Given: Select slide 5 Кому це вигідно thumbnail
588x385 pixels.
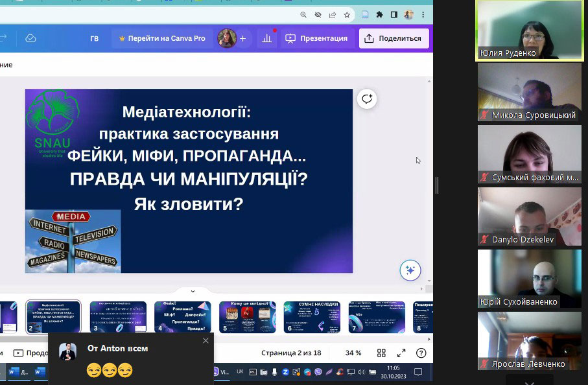Looking at the screenshot, I should [248, 317].
